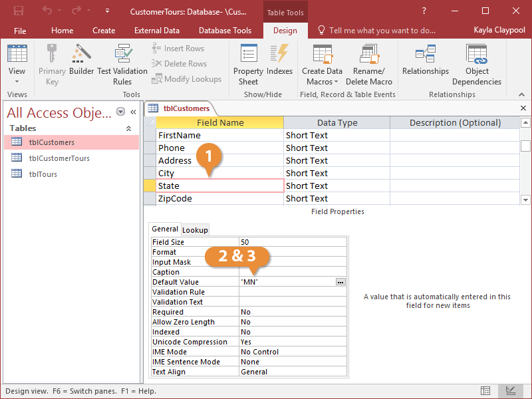Select the tblTours table
The height and width of the screenshot is (399, 532).
coord(43,174)
